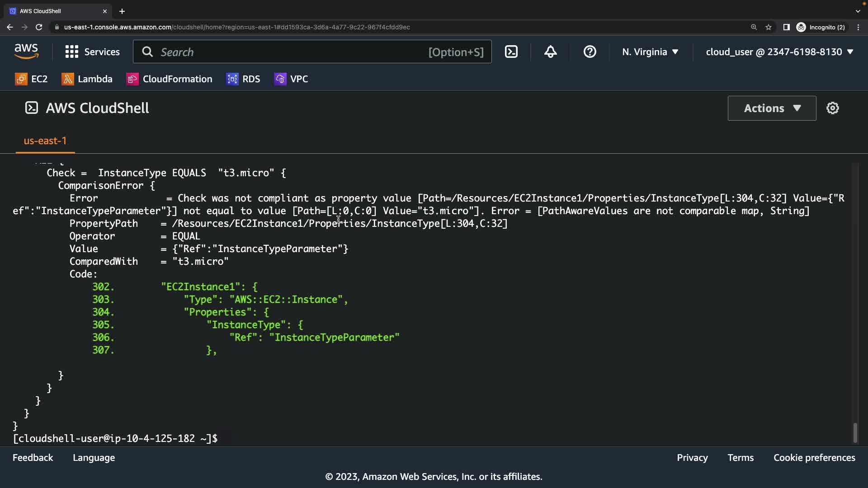The width and height of the screenshot is (868, 488).
Task: Open the RDS favorite shortcut
Action: click(243, 79)
